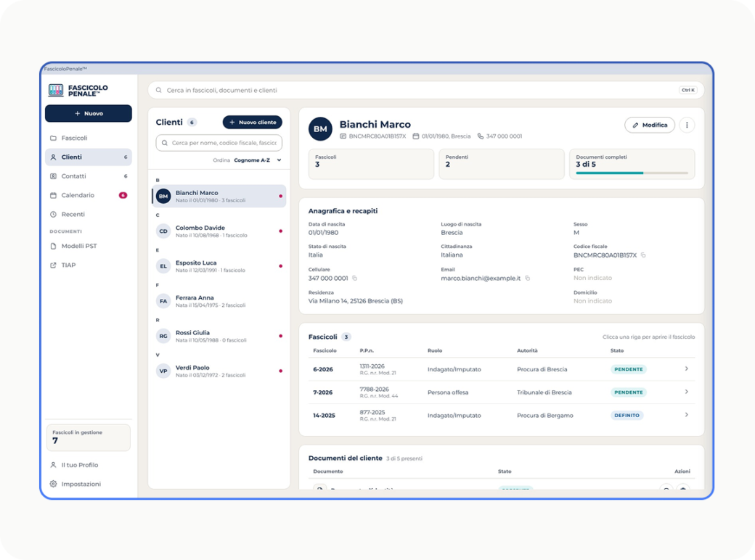Select Clienti in the sidebar
Screen dimensions: 755x560
(88, 157)
